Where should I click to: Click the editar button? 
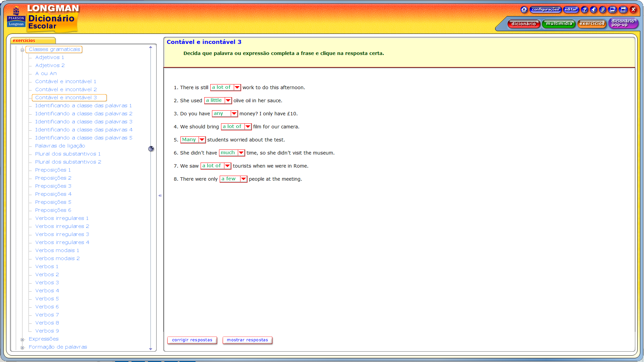(571, 9)
